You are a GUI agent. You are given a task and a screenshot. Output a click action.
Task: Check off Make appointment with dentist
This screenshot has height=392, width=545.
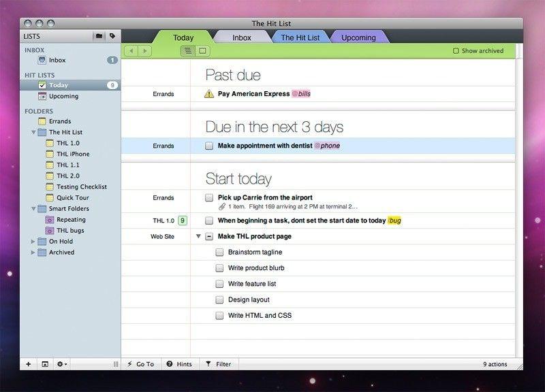pos(209,146)
